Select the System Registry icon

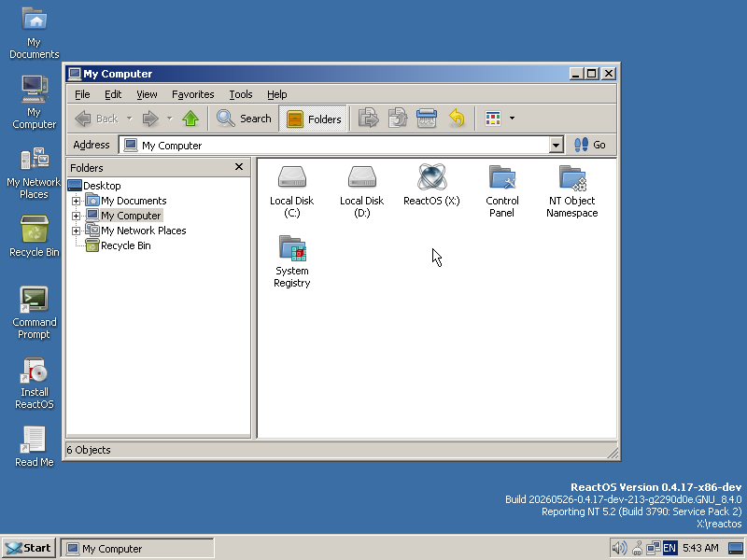click(292, 248)
